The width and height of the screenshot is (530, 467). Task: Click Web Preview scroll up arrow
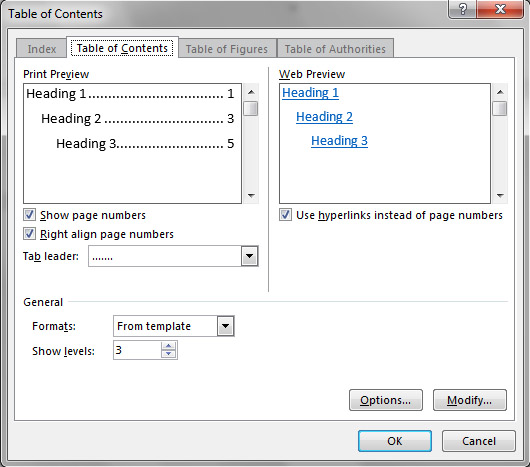pyautogui.click(x=500, y=92)
